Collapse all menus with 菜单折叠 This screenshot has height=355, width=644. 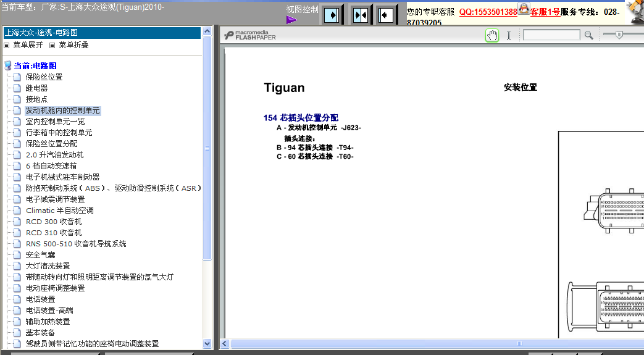coord(73,45)
